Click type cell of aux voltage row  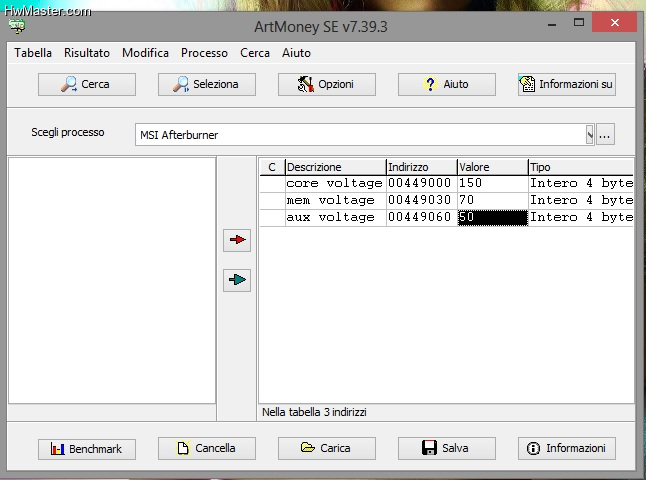[581, 218]
